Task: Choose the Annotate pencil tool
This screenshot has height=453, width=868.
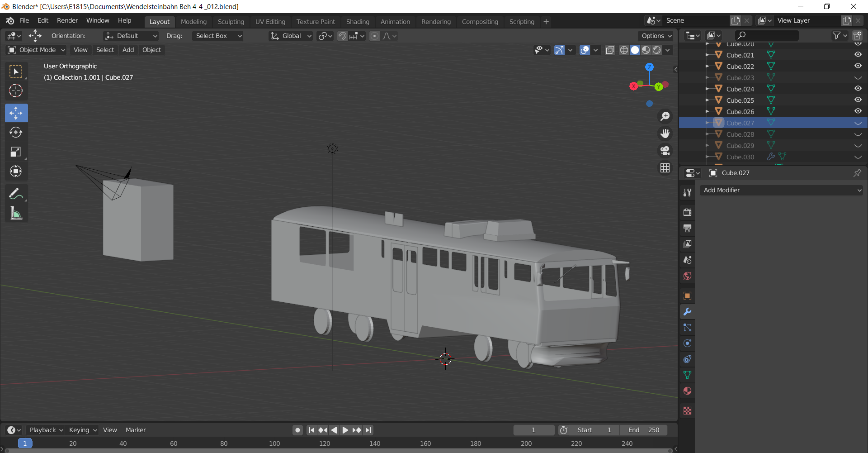Action: (16, 194)
